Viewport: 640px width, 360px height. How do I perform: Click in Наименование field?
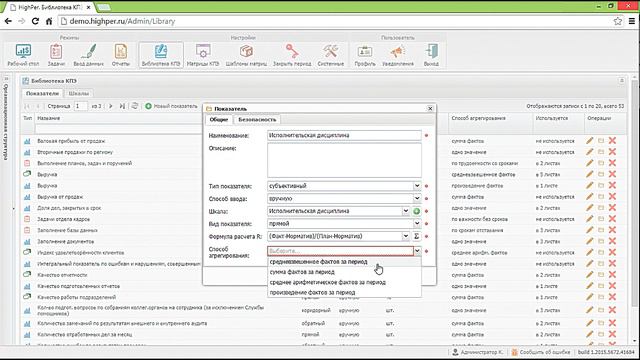tap(344, 135)
